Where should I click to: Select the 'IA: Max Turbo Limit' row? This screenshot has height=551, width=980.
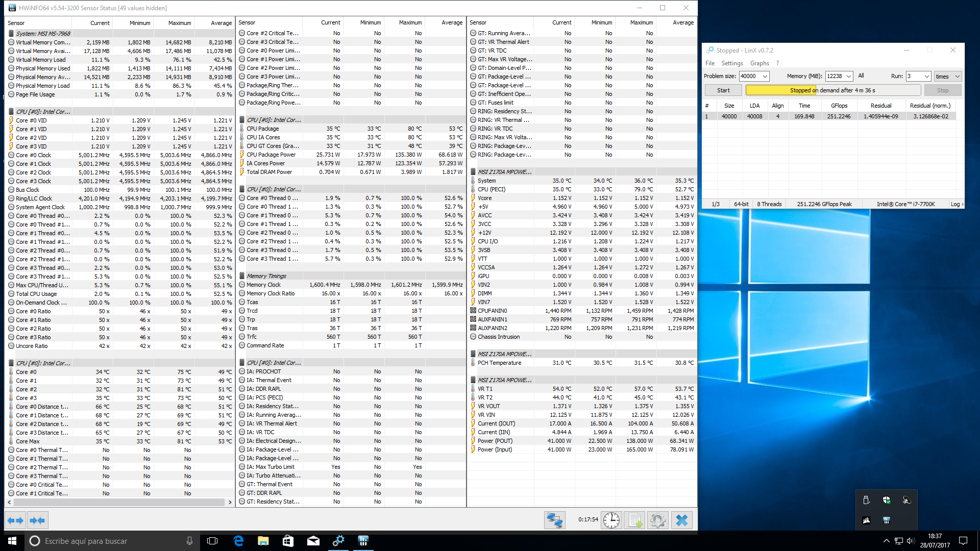[351, 467]
